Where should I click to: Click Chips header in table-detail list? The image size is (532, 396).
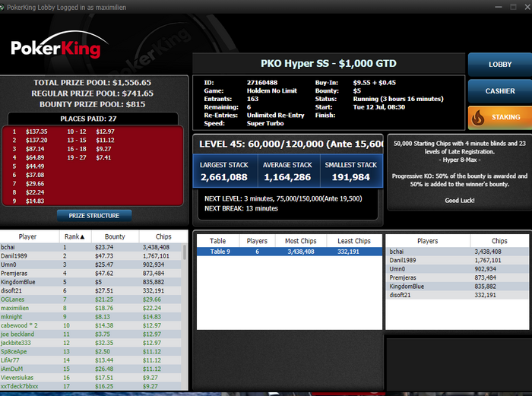[x=499, y=241]
